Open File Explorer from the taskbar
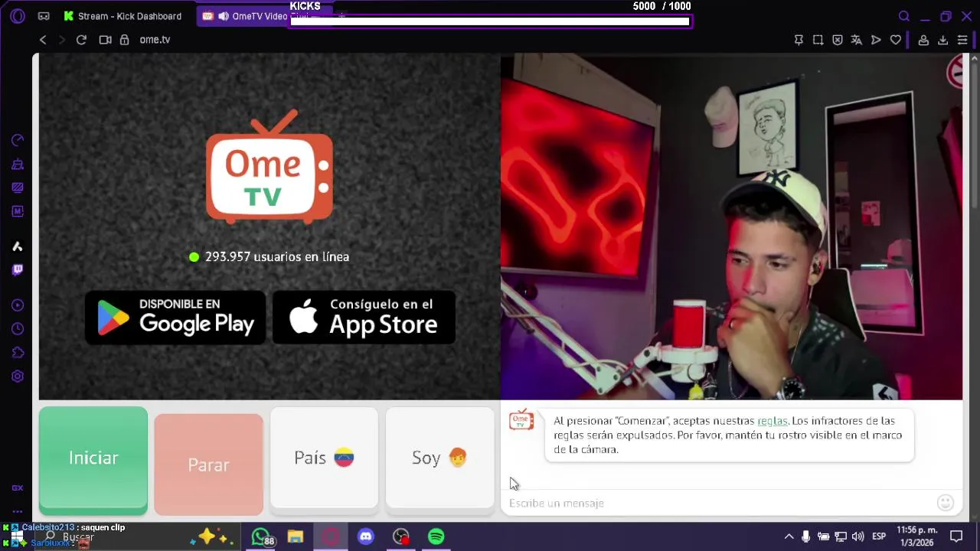 pos(296,536)
